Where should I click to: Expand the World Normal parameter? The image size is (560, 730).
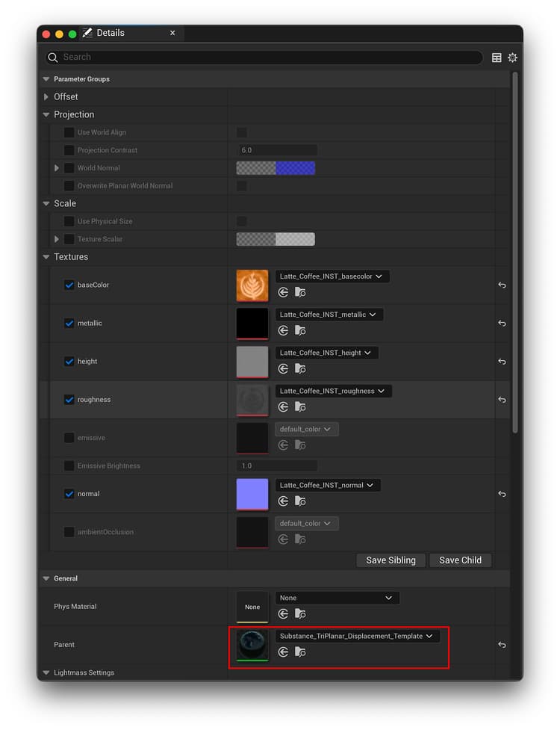click(56, 168)
